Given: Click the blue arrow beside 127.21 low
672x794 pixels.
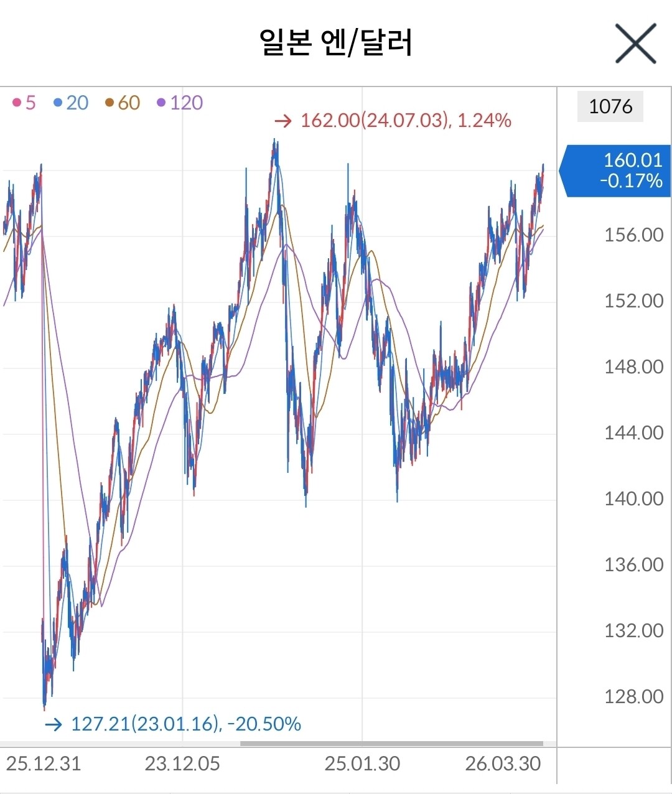Looking at the screenshot, I should point(54,724).
